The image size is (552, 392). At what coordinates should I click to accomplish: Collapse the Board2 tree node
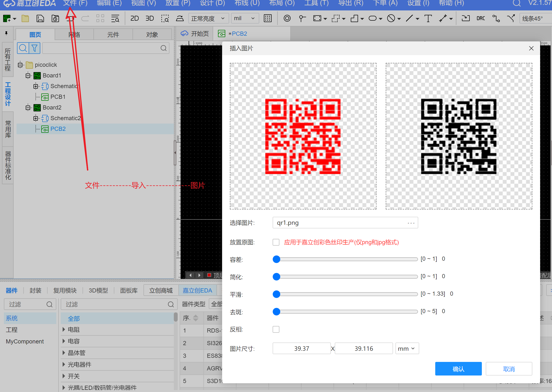[x=28, y=108]
